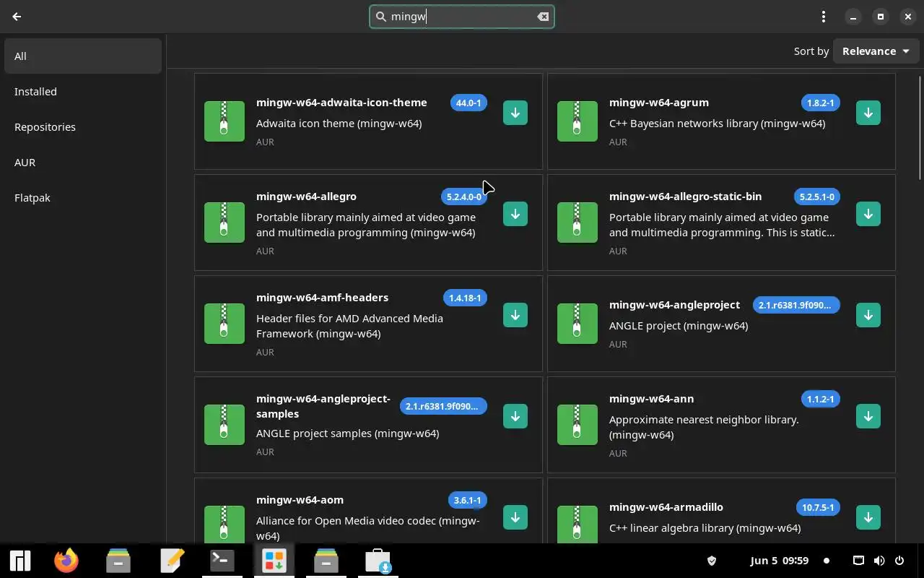Open the software installer taskbar icon
Image resolution: width=924 pixels, height=578 pixels.
(378, 561)
